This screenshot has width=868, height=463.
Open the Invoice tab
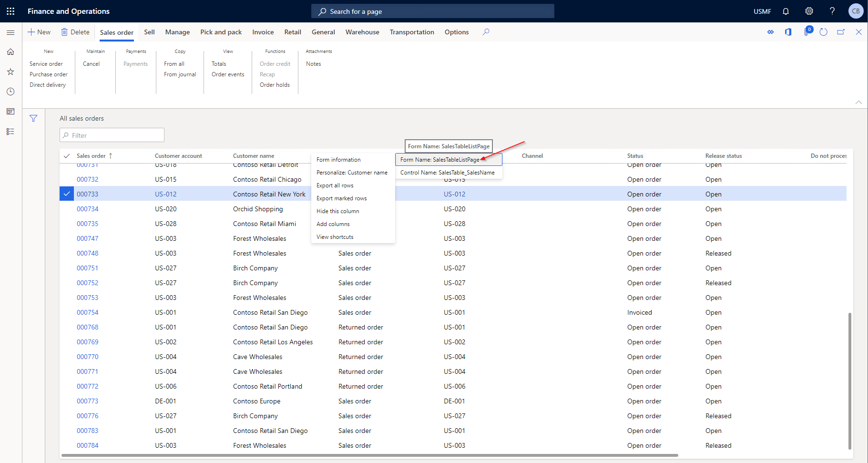coord(263,32)
